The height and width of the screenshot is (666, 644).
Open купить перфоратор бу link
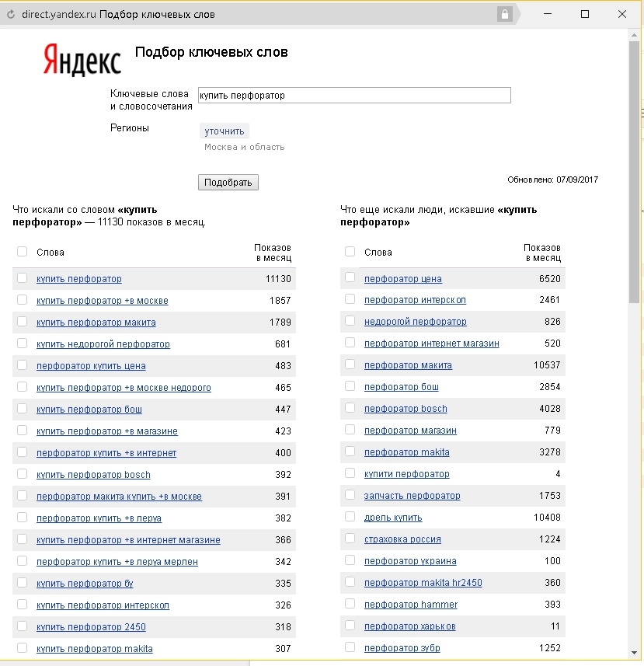85,584
